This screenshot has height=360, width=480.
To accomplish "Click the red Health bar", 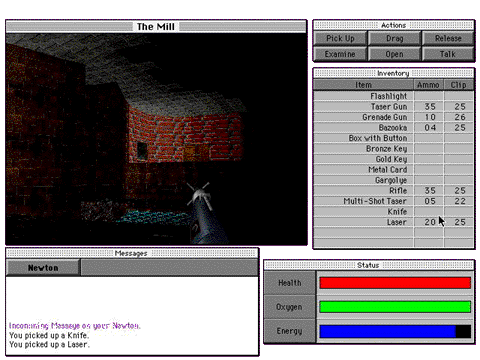I will pyautogui.click(x=395, y=283).
